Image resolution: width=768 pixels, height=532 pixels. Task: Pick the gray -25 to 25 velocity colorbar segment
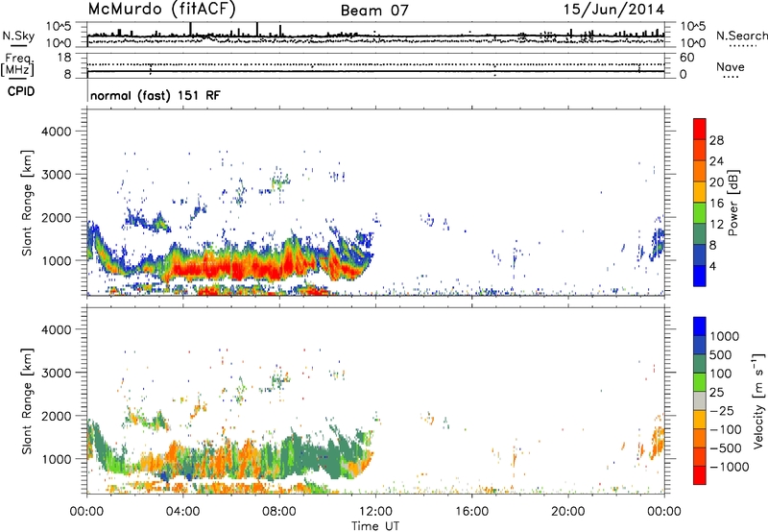click(x=700, y=401)
